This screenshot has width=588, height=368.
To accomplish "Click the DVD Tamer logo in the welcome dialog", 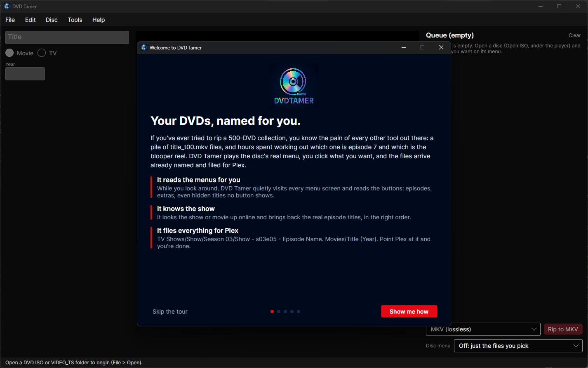I will tap(294, 86).
